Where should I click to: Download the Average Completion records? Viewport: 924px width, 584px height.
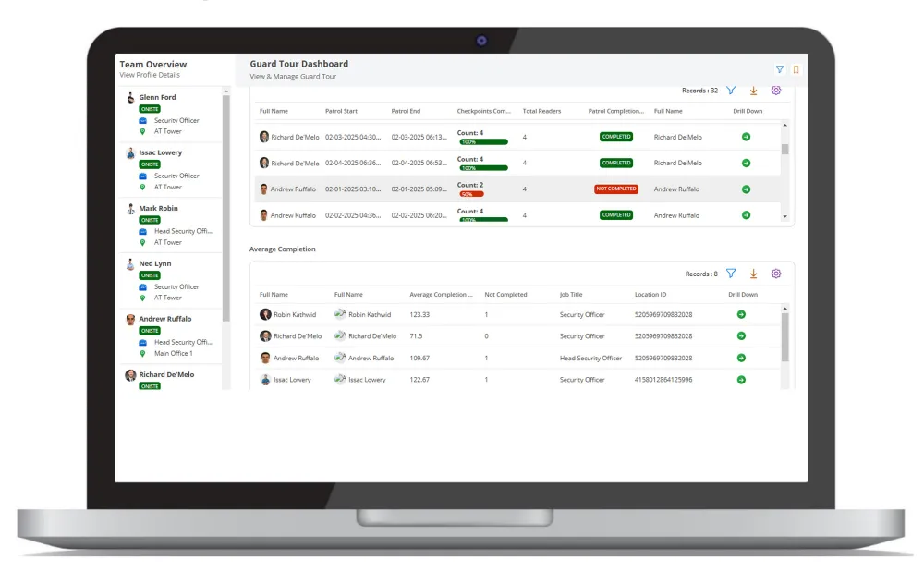(x=753, y=274)
